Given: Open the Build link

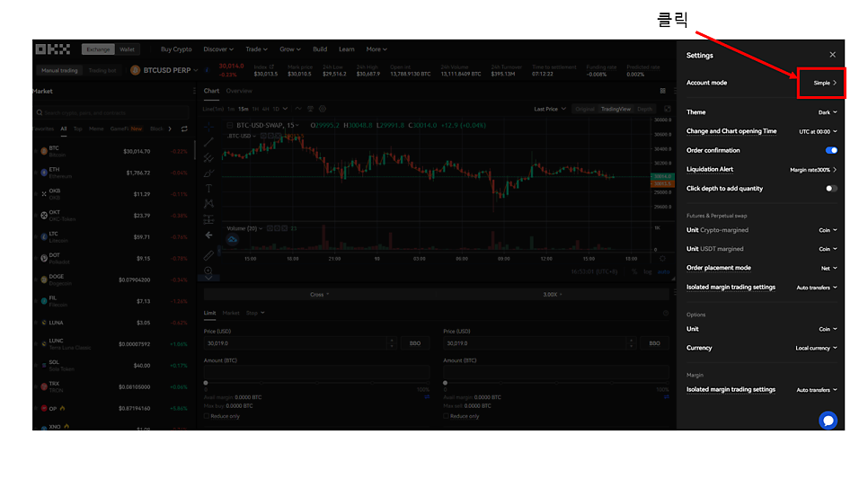Looking at the screenshot, I should [320, 49].
